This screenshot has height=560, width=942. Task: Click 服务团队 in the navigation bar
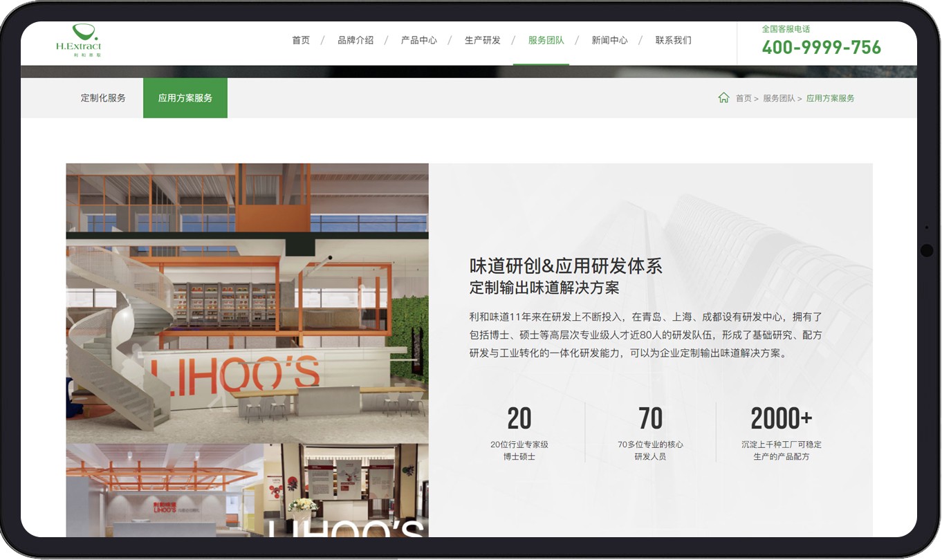coord(546,41)
